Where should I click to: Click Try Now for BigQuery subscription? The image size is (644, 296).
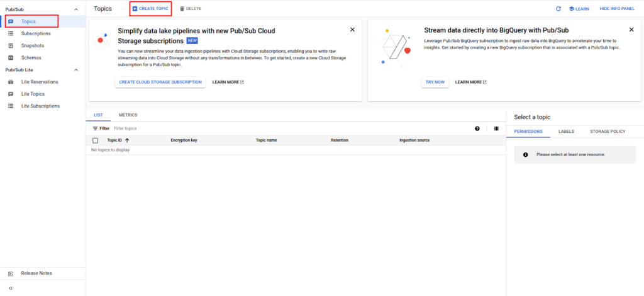[435, 83]
